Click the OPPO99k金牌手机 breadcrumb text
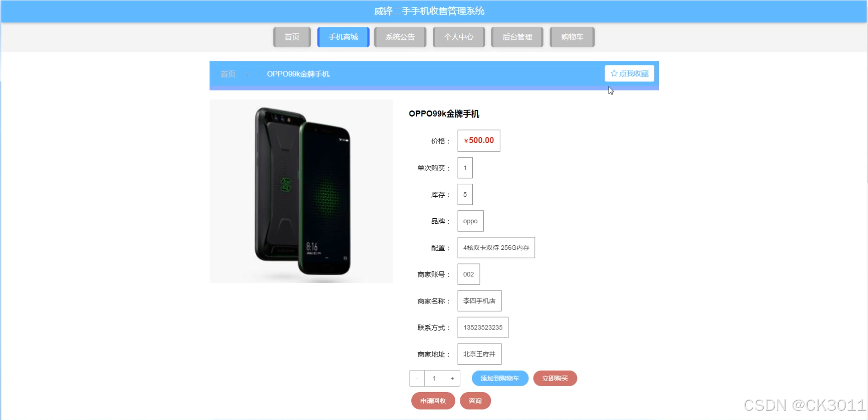The height and width of the screenshot is (420, 868). click(298, 74)
